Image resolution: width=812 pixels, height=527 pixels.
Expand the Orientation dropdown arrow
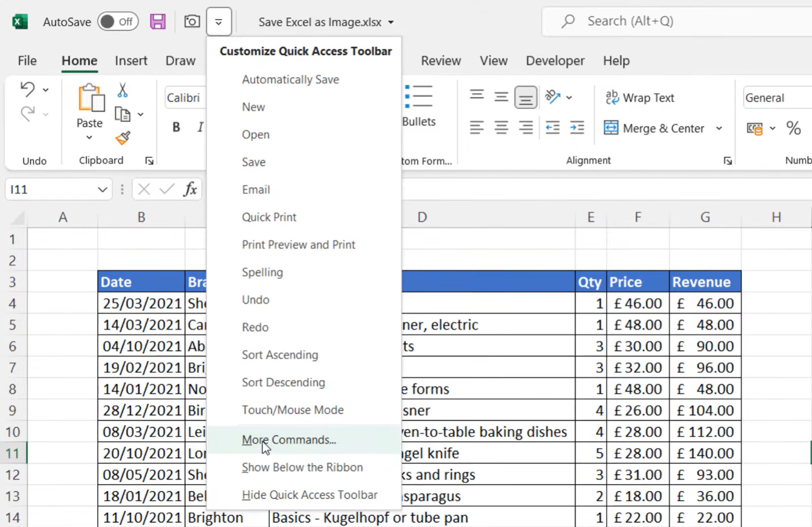[x=569, y=97]
